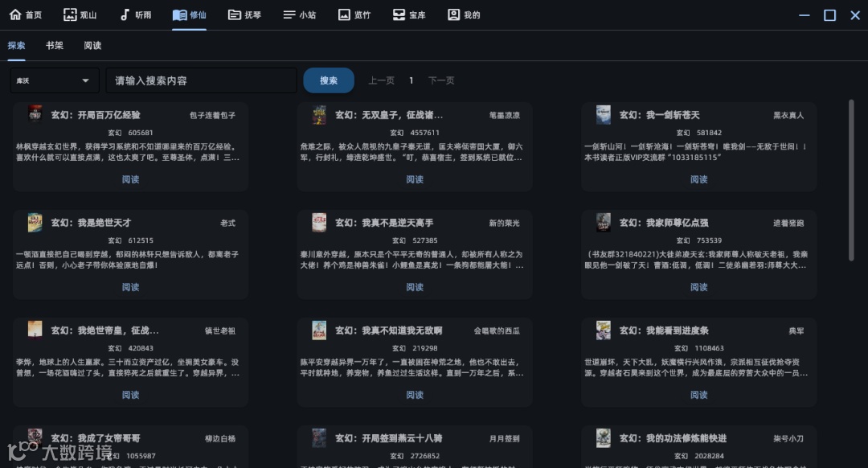Click title 玄幻：开局百万亿经验
The image size is (868, 468).
96,115
